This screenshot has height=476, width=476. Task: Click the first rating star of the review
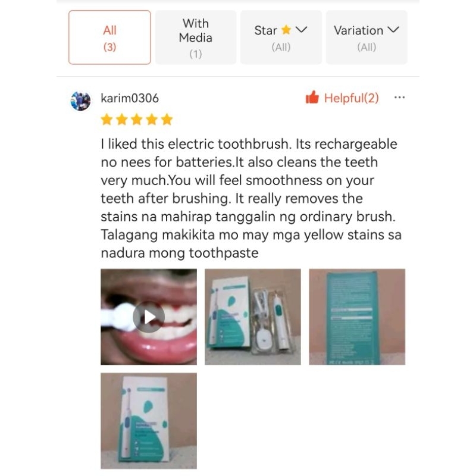pos(107,120)
